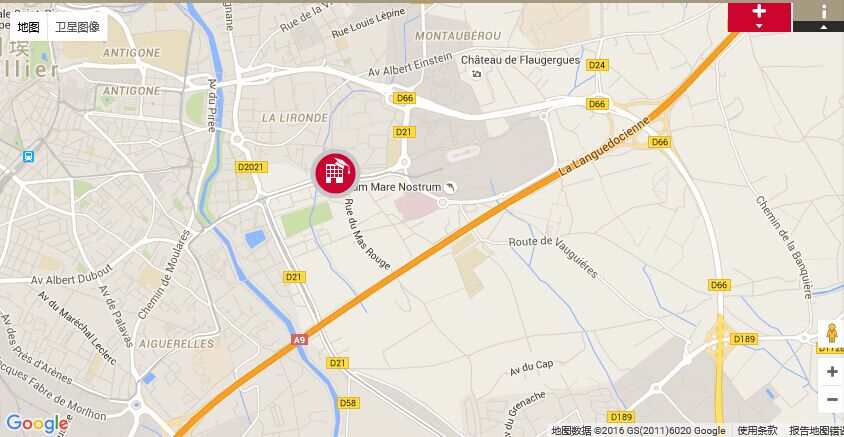
Task: Switch to 地图 map view
Action: tap(29, 27)
